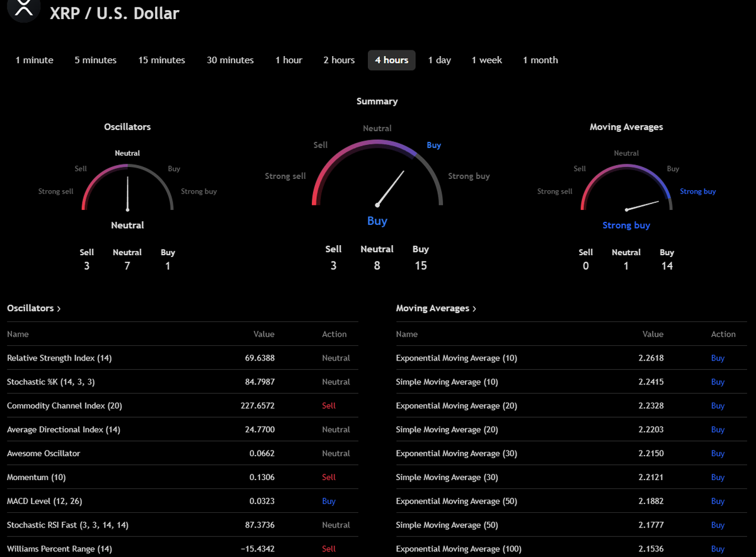Switch to the 30 minutes timeframe

(231, 60)
